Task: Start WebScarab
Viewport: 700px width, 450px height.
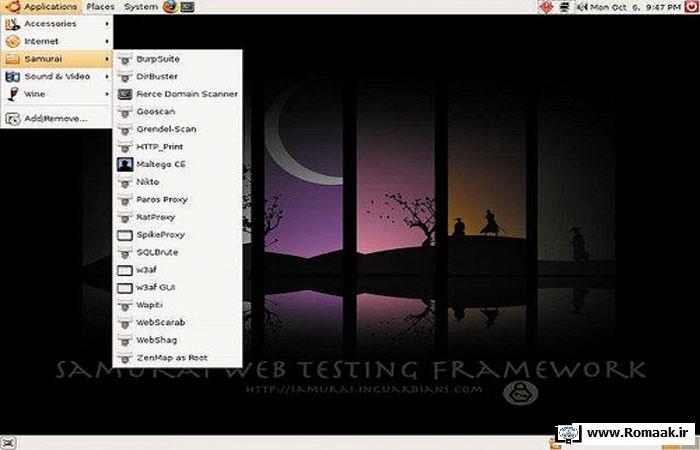Action: point(178,322)
